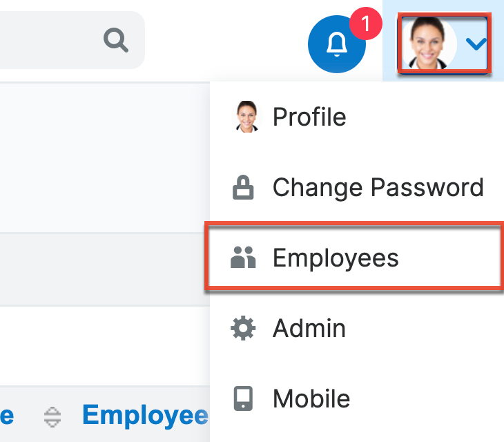Click the gear icon beside Admin

[242, 328]
